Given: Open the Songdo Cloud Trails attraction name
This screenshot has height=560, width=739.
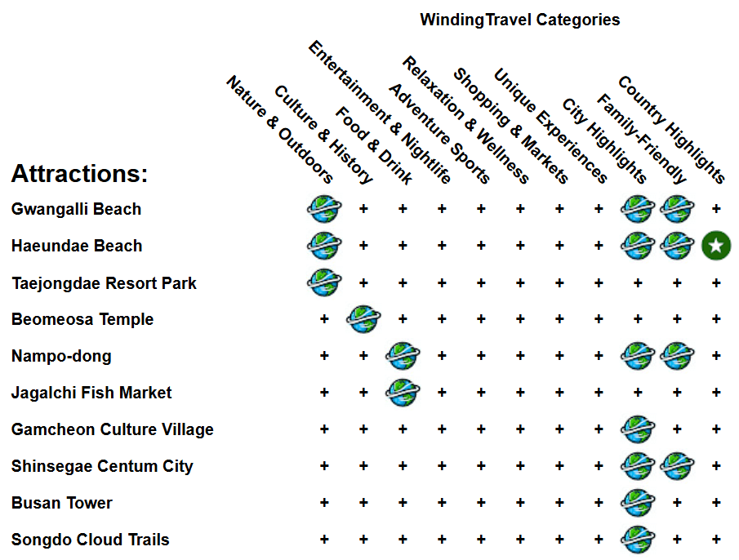Looking at the screenshot, I should 90,540.
